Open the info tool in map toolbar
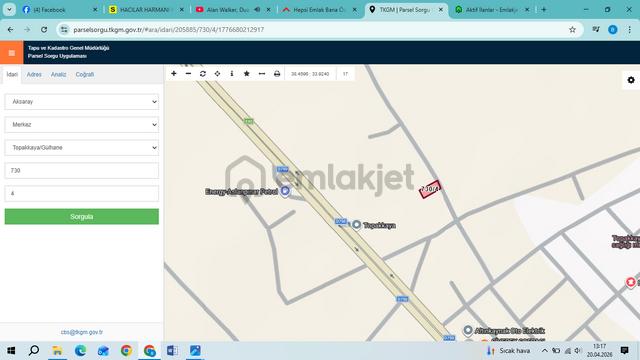Image resolution: width=640 pixels, height=360 pixels. point(232,73)
